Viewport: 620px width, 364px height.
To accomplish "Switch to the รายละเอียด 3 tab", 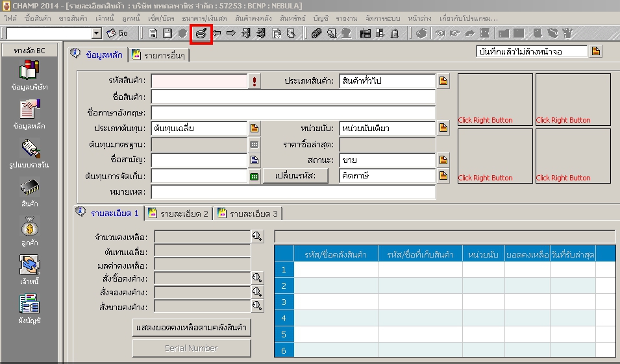I will (248, 214).
